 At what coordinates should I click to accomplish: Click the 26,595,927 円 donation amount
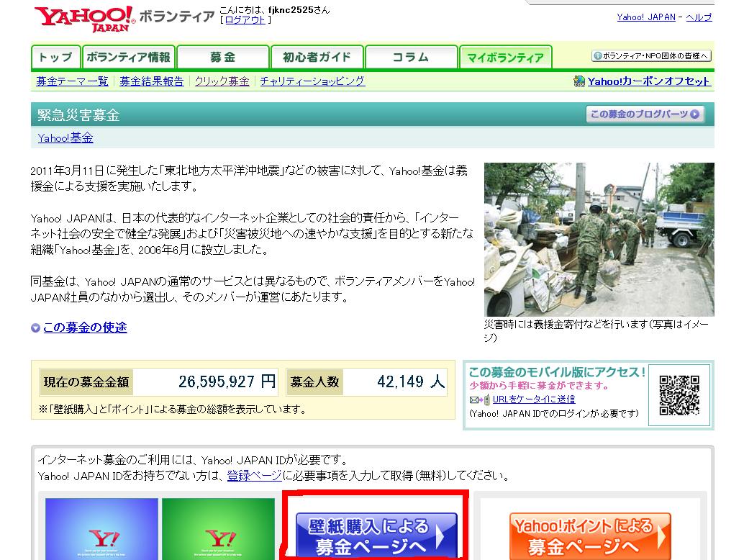coord(227,381)
